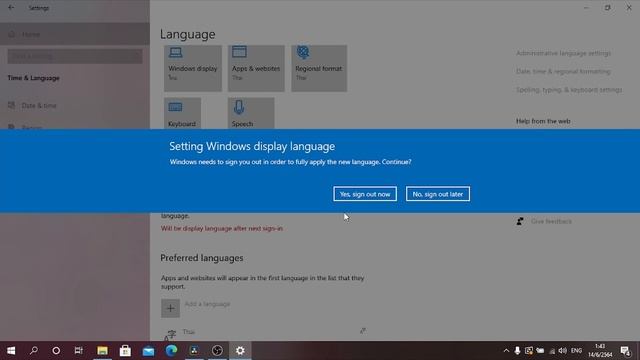Open the Regional format tile
Viewport: 640px width, 360px height.
point(319,68)
